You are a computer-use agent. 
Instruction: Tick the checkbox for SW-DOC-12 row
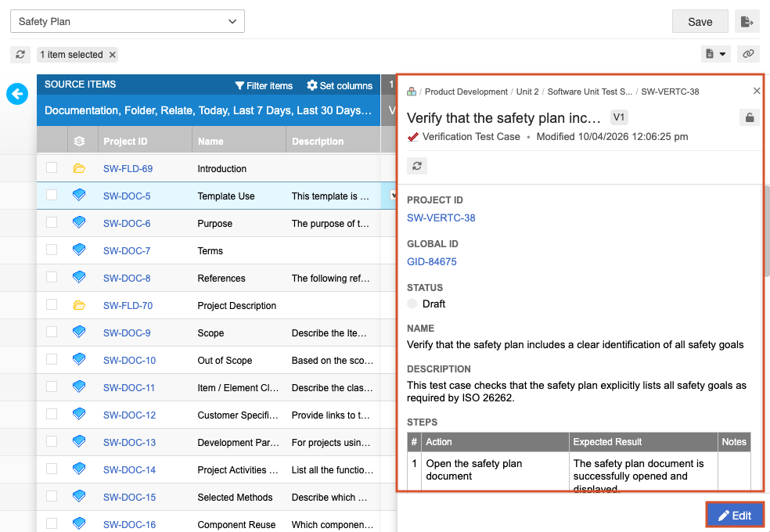pos(52,414)
